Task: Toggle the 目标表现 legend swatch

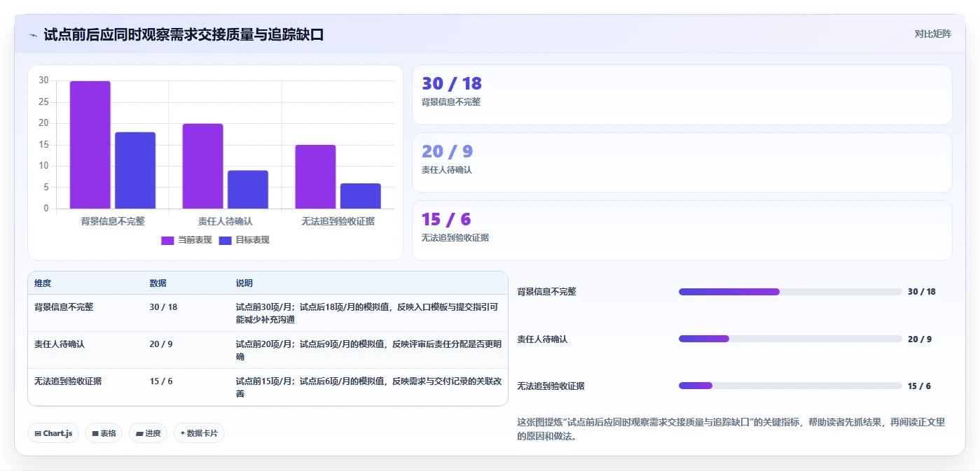Action: [x=225, y=240]
